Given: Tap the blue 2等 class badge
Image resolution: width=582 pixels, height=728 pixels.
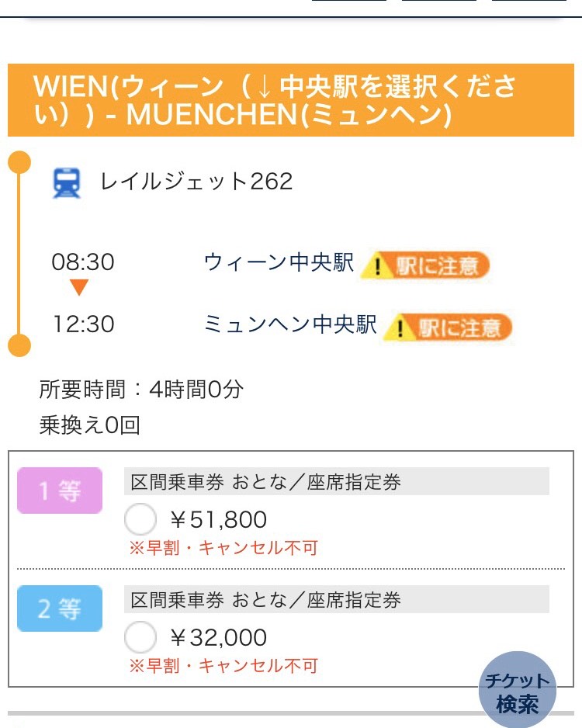Looking at the screenshot, I should coord(60,608).
